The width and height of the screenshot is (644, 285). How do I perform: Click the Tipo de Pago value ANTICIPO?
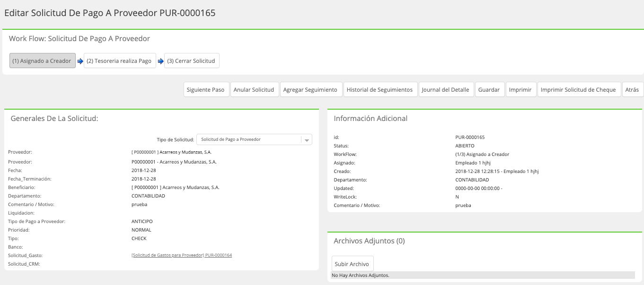tap(142, 222)
